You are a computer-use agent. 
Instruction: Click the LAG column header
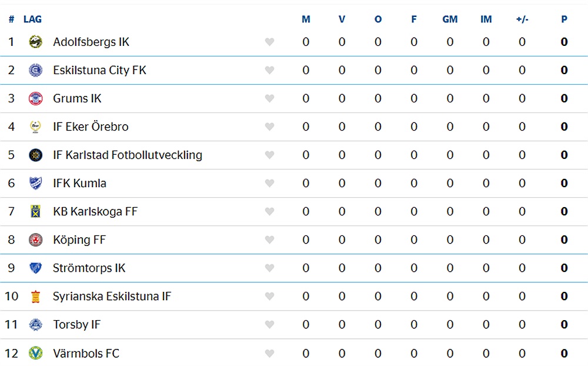point(32,19)
